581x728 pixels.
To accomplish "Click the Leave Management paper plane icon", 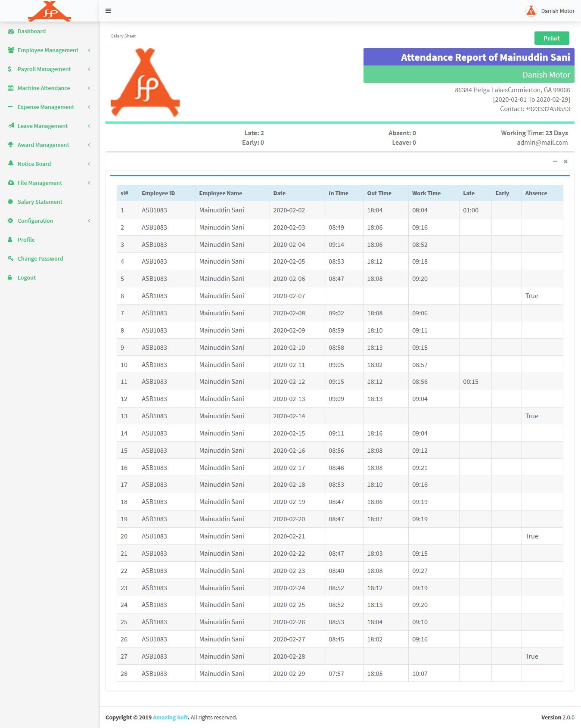I will click(11, 126).
